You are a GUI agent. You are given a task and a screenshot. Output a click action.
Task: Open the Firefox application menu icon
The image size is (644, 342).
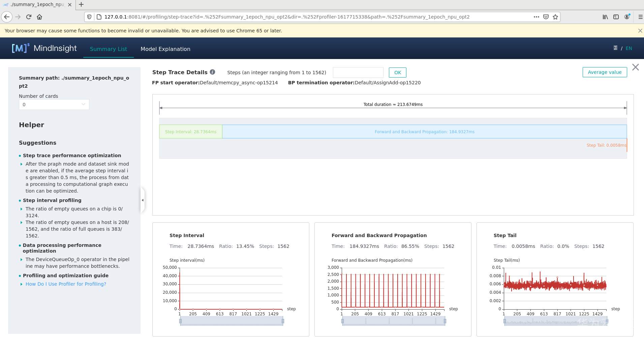coord(639,17)
